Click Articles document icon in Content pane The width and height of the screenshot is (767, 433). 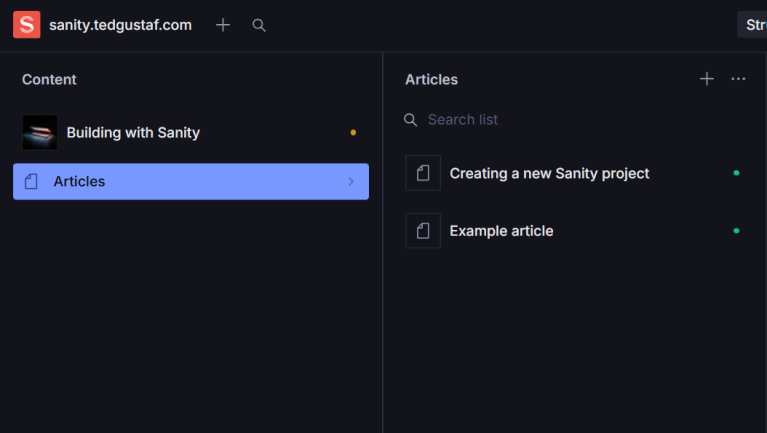pos(31,182)
